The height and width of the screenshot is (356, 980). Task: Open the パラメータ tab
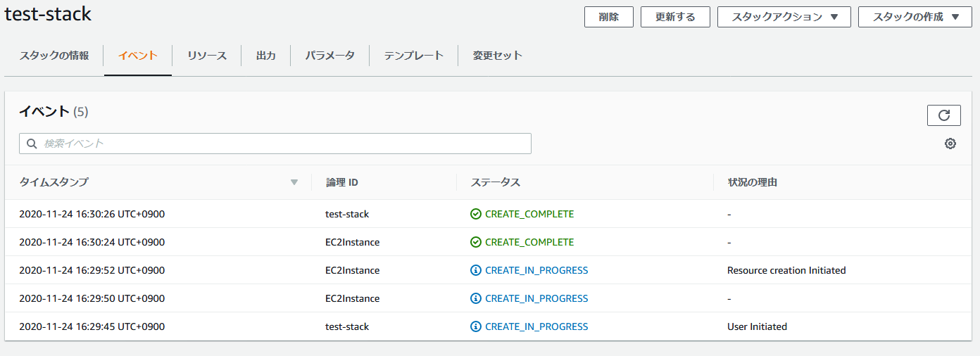[x=329, y=56]
